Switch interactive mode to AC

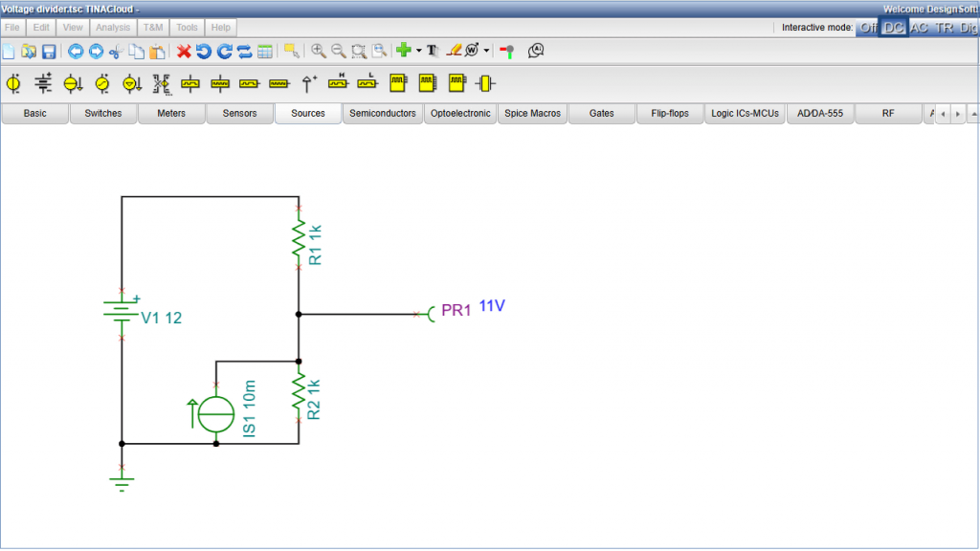pyautogui.click(x=919, y=28)
